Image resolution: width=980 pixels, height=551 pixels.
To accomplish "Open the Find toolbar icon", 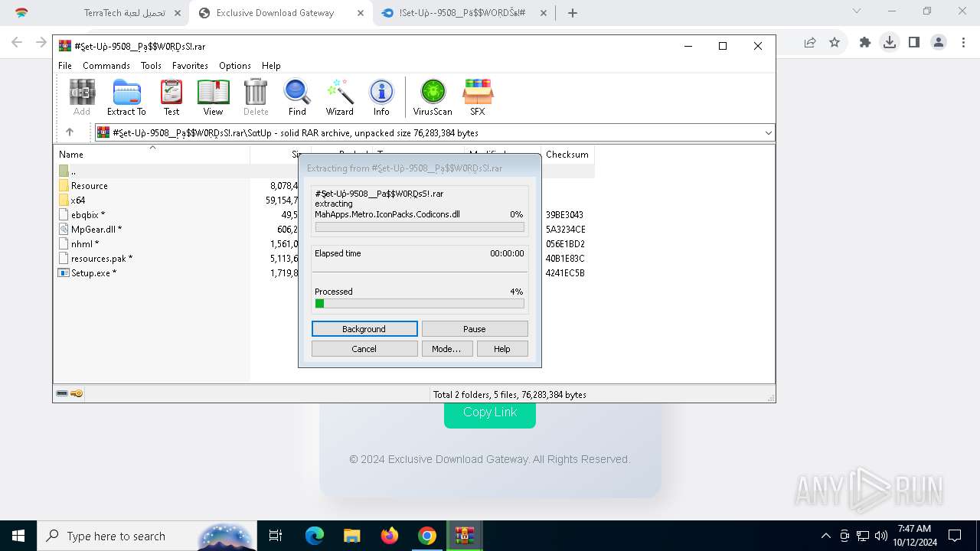I will 297,97.
